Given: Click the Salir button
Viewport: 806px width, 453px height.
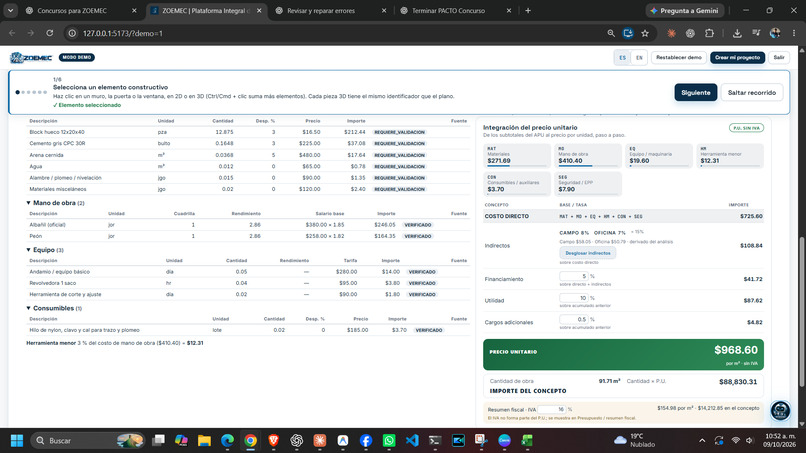Looking at the screenshot, I should 779,58.
